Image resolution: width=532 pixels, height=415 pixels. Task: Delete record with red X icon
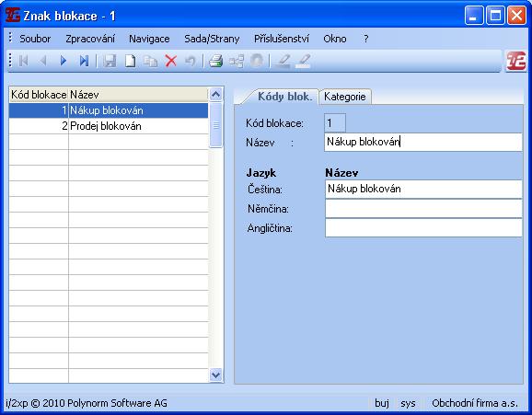coord(171,61)
